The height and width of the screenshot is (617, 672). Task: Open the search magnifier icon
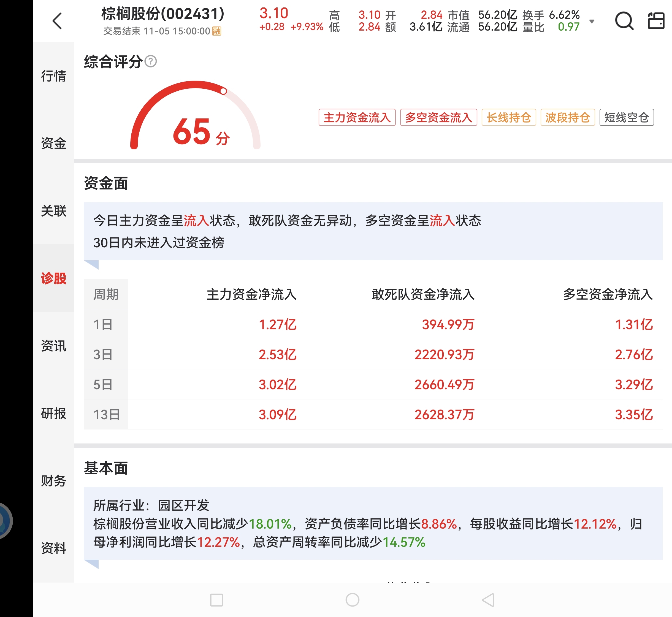tap(624, 21)
